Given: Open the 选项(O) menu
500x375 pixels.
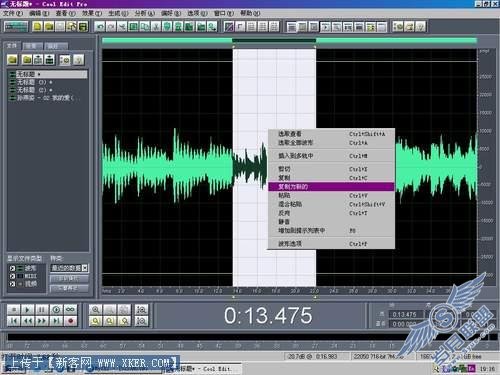Looking at the screenshot, I should click(x=197, y=13).
